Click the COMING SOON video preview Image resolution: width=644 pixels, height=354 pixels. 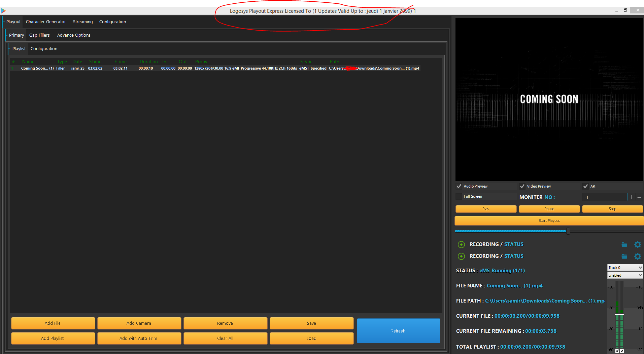point(549,99)
